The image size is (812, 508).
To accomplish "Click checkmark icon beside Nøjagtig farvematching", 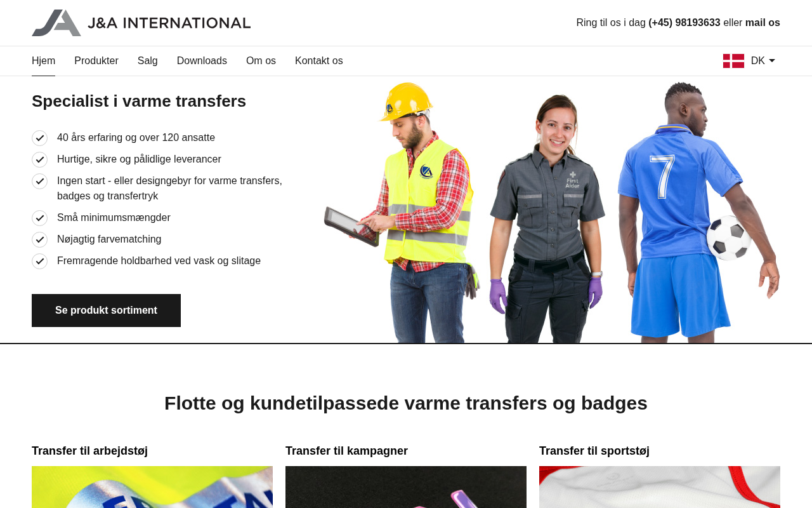I will (x=40, y=239).
